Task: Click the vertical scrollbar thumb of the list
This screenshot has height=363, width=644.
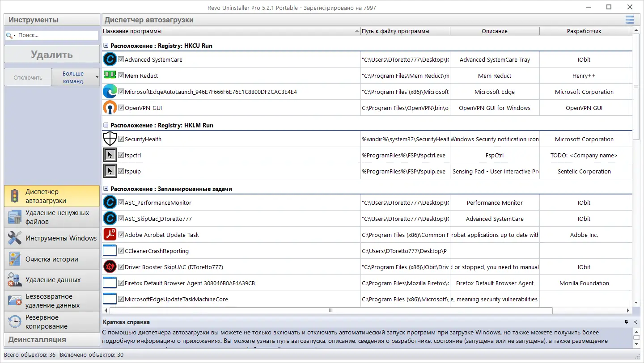Action: [636, 86]
